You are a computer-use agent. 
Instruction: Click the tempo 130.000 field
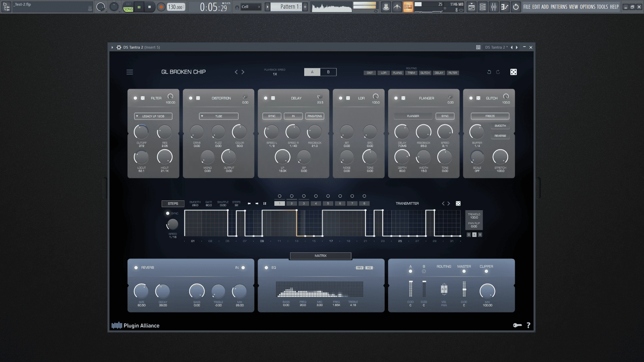pos(176,7)
